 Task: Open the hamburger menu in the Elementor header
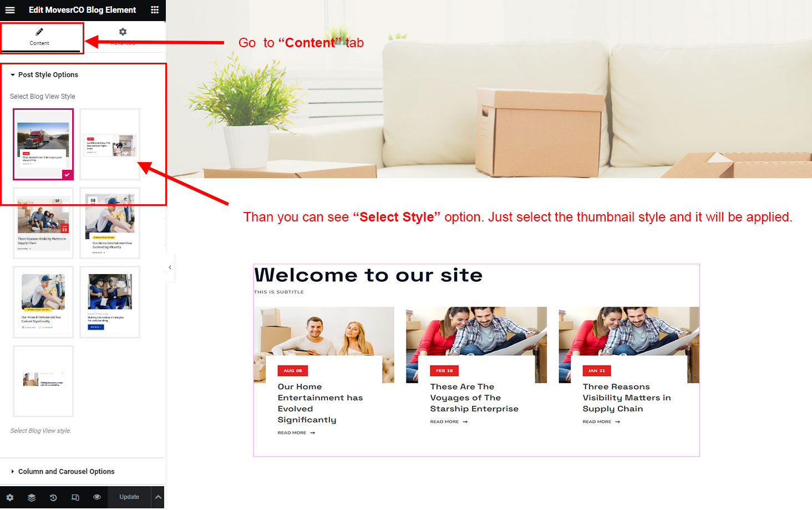10,10
